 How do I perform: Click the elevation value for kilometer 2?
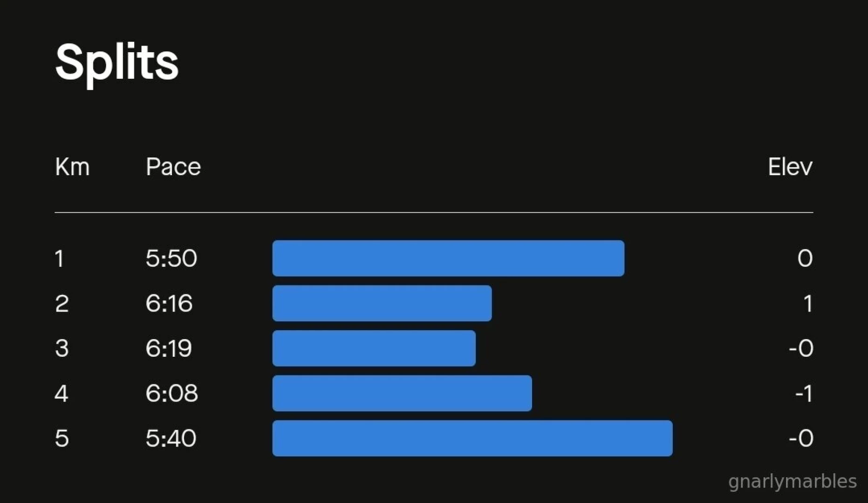pyautogui.click(x=807, y=304)
